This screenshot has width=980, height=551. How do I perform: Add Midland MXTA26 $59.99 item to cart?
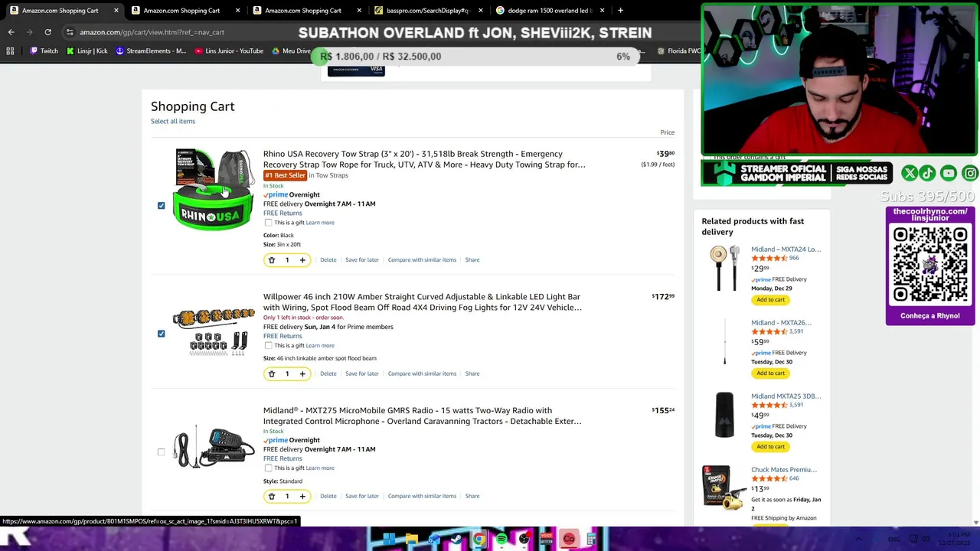(x=771, y=373)
